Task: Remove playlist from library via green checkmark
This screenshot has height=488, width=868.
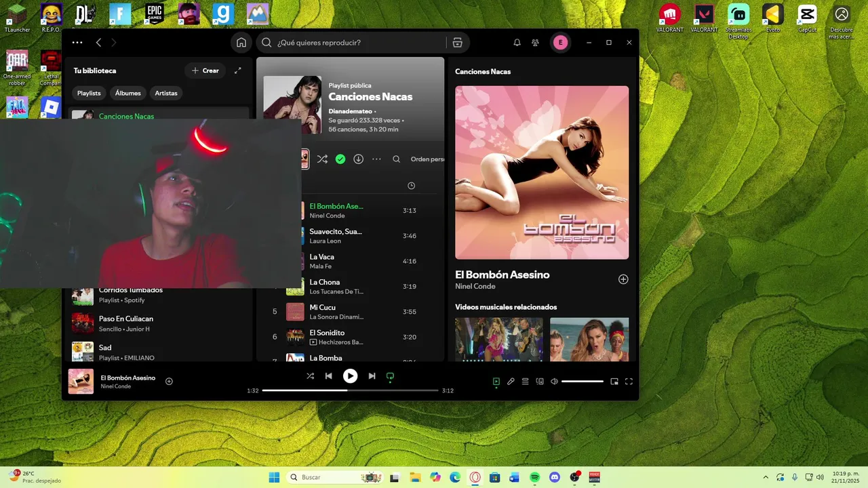Action: pos(340,159)
